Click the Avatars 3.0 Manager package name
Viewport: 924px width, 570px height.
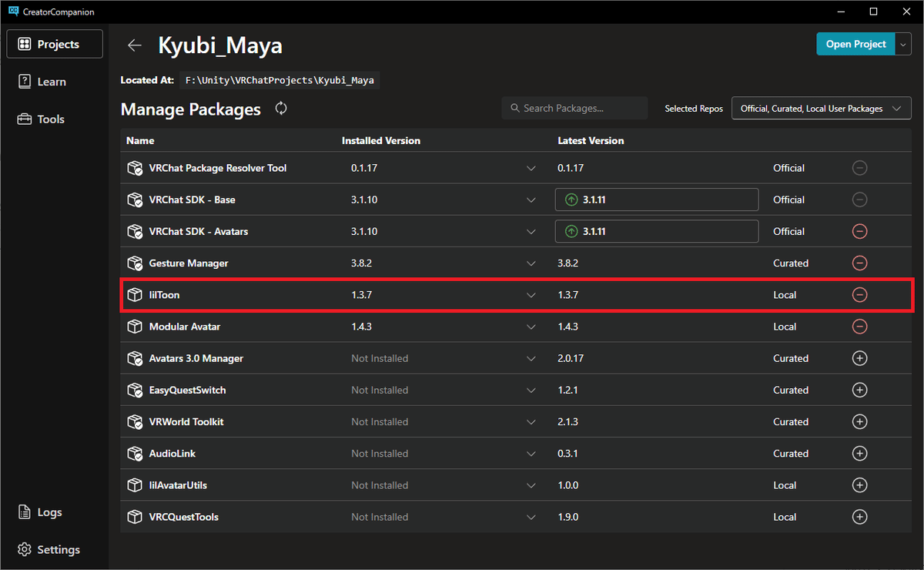click(x=196, y=358)
